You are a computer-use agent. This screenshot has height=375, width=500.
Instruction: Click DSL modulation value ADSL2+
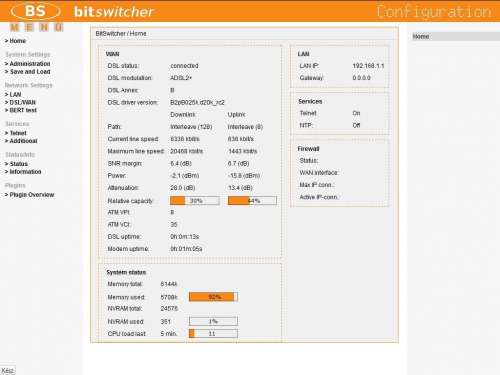coord(181,78)
